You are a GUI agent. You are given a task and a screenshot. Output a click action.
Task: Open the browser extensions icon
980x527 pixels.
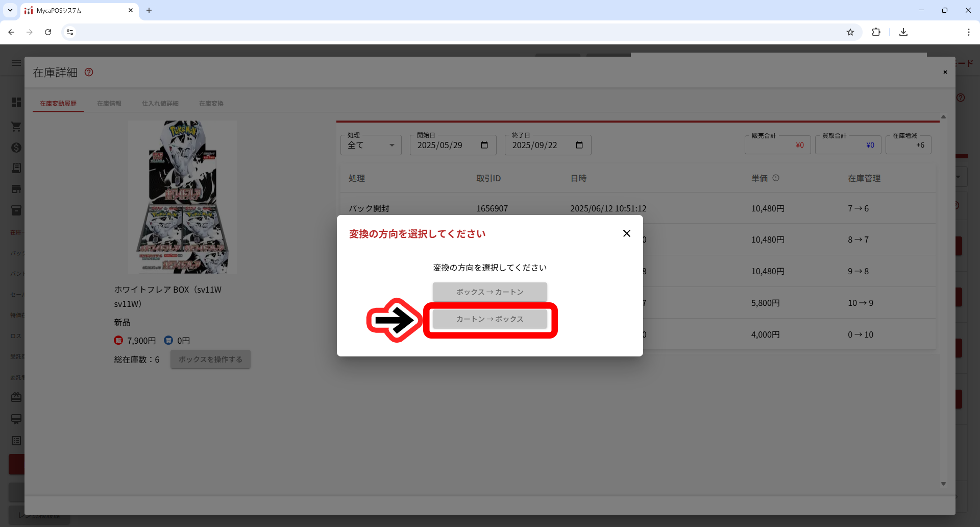tap(876, 32)
